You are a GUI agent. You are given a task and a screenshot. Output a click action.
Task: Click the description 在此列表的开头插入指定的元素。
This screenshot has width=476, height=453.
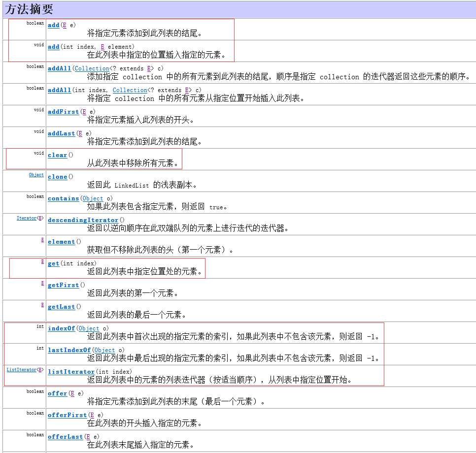pos(144,423)
